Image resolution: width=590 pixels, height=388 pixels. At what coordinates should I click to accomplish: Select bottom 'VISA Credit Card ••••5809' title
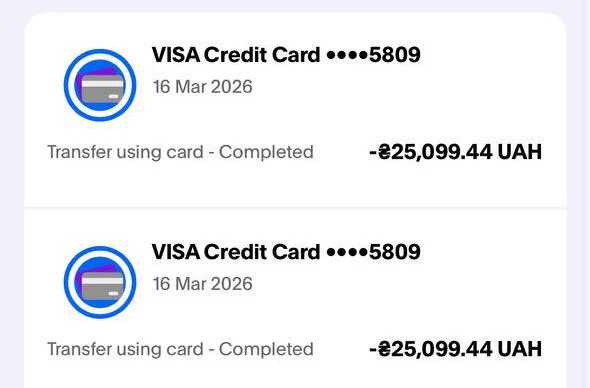286,252
